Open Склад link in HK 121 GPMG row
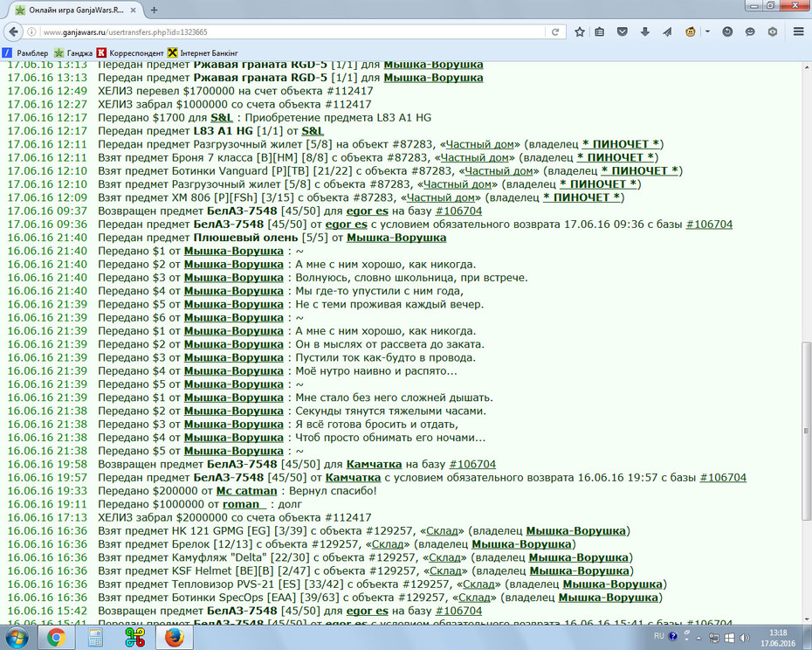 (x=443, y=531)
